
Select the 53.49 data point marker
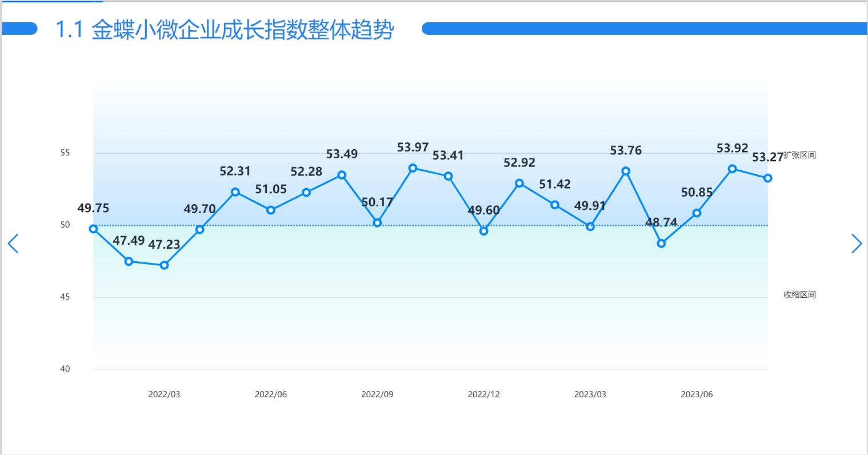[x=342, y=175]
